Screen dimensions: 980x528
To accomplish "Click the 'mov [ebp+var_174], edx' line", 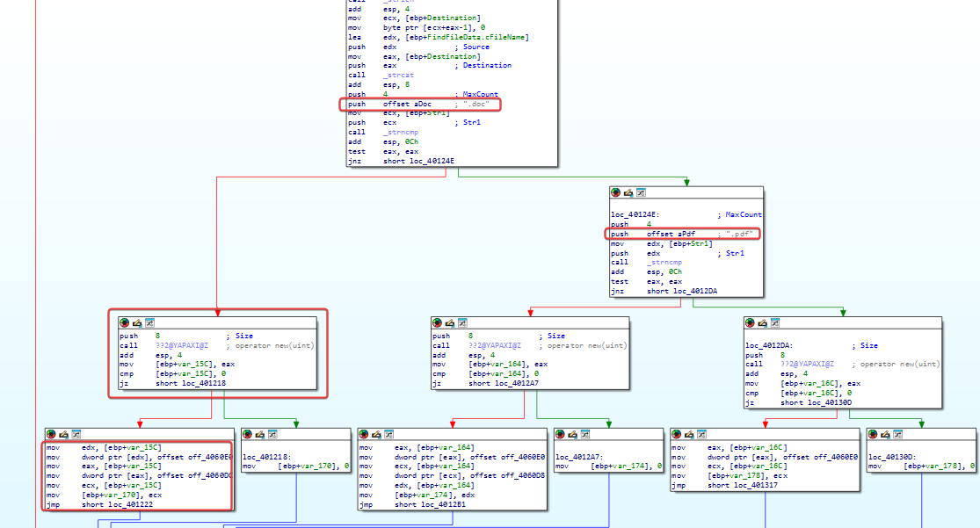I will click(417, 495).
